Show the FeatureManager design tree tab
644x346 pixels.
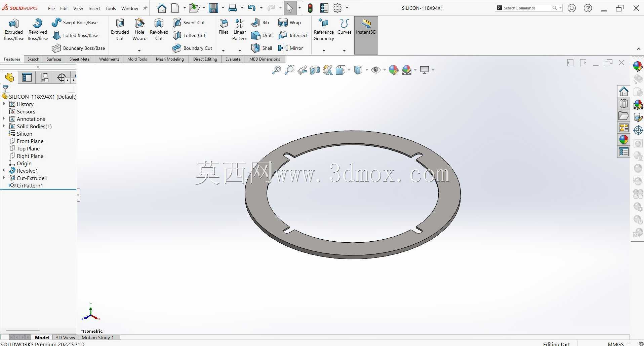[x=9, y=78]
